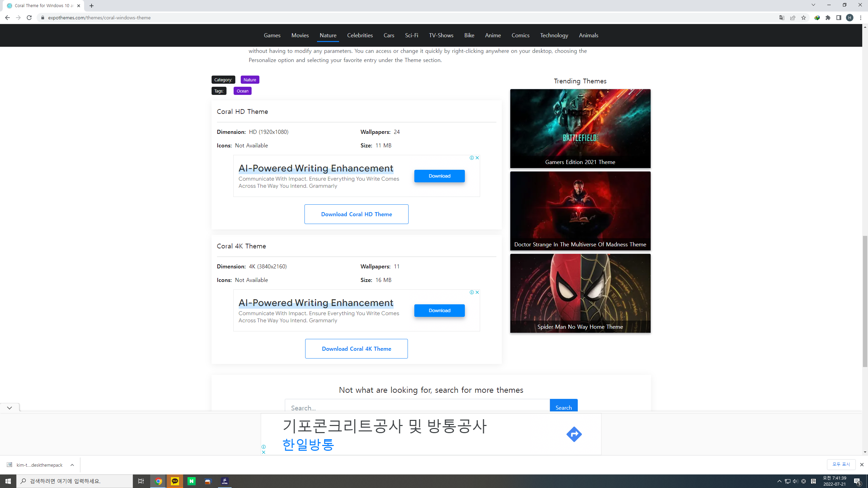Open the Chrome profile avatar
868x488 pixels.
(850, 18)
